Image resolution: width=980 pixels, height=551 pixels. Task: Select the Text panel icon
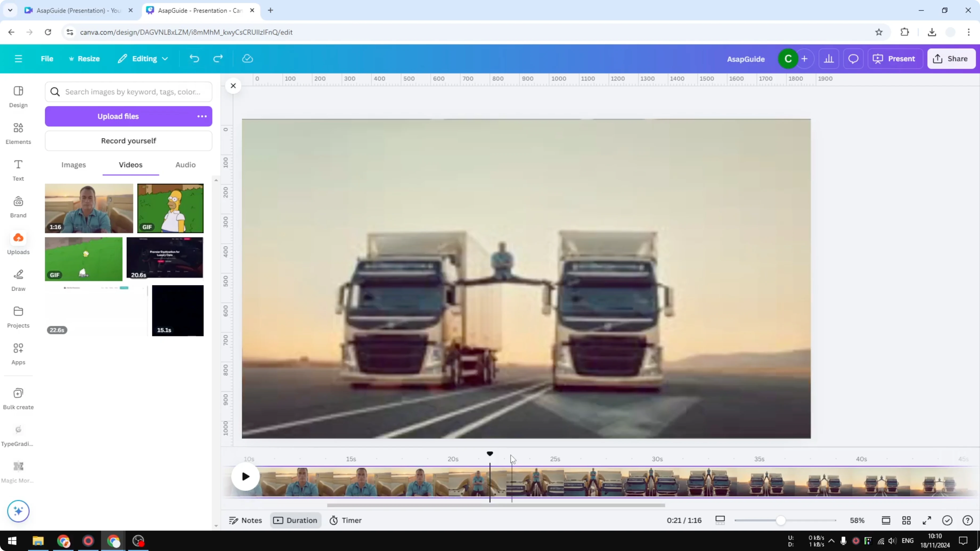click(x=18, y=170)
